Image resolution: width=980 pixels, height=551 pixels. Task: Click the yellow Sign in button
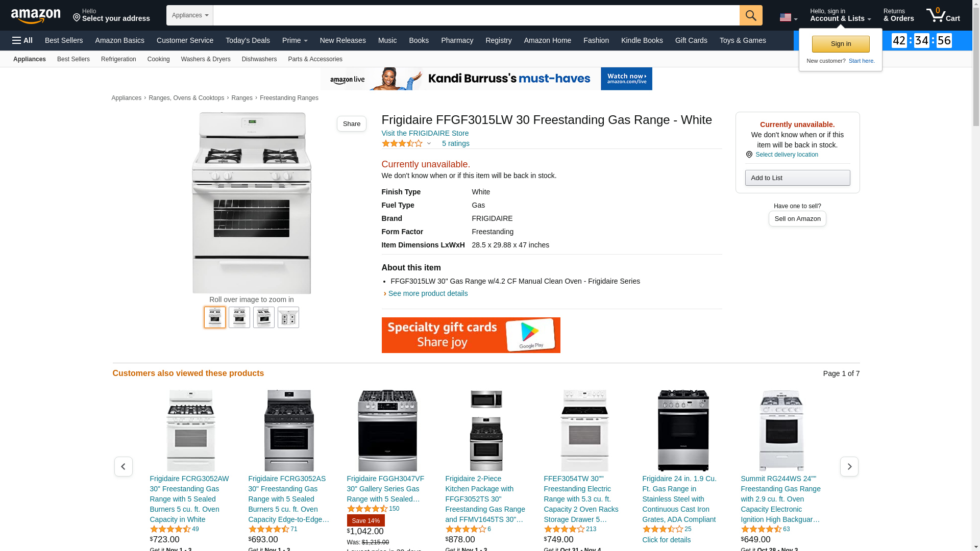(841, 44)
